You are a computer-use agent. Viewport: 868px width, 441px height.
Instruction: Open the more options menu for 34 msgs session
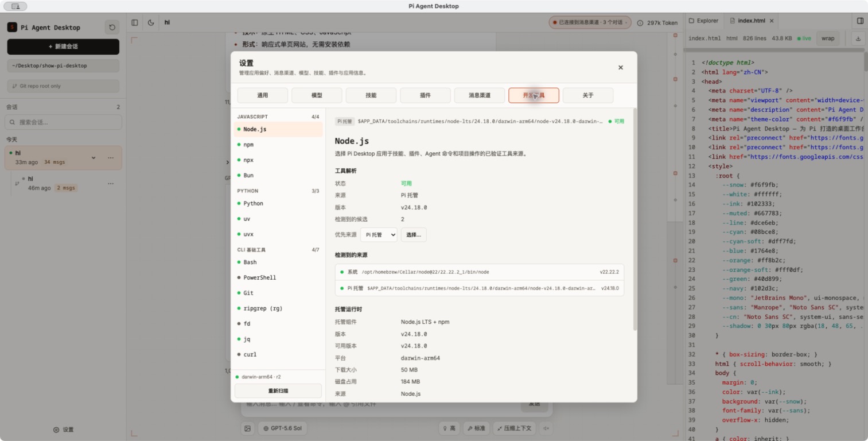click(x=111, y=158)
